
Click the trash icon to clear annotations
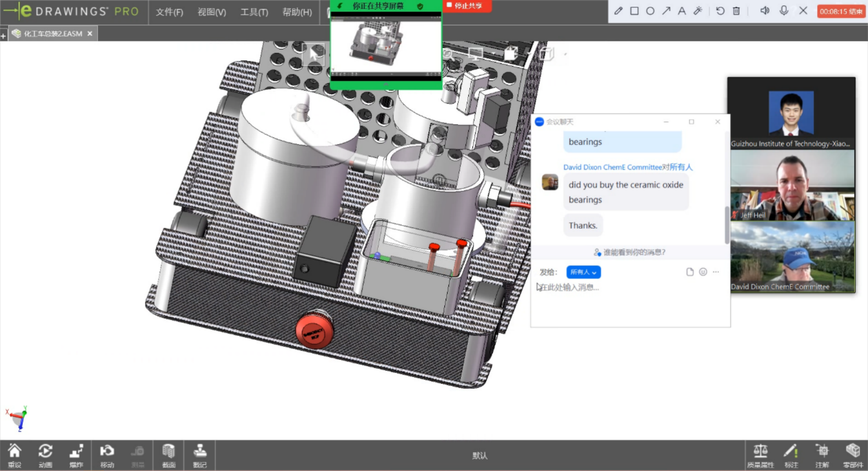click(736, 10)
